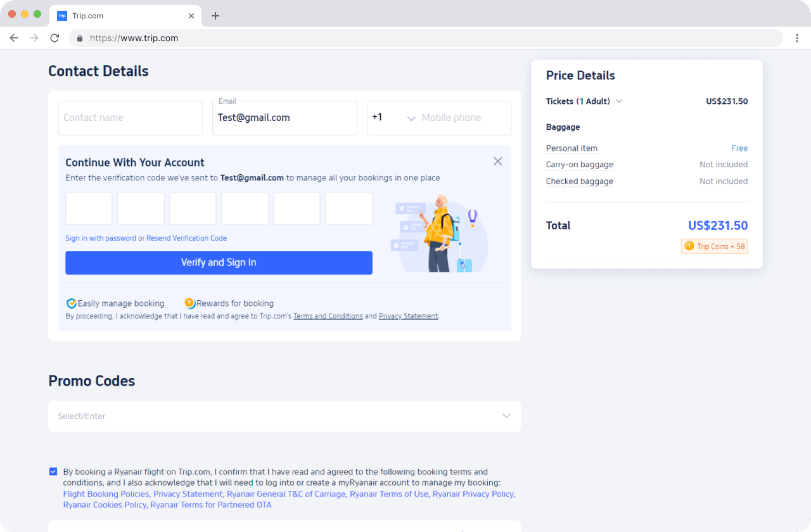Click the Checked baggage label

(x=580, y=181)
